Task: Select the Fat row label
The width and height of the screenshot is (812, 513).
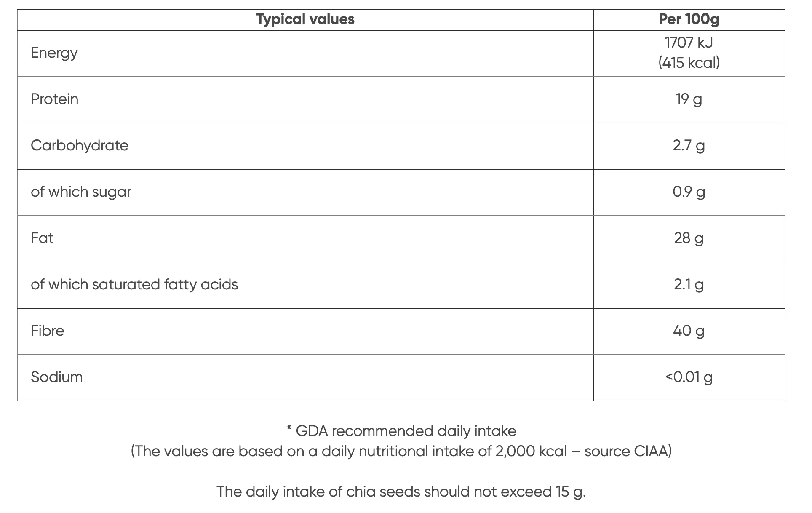Action: [x=42, y=238]
